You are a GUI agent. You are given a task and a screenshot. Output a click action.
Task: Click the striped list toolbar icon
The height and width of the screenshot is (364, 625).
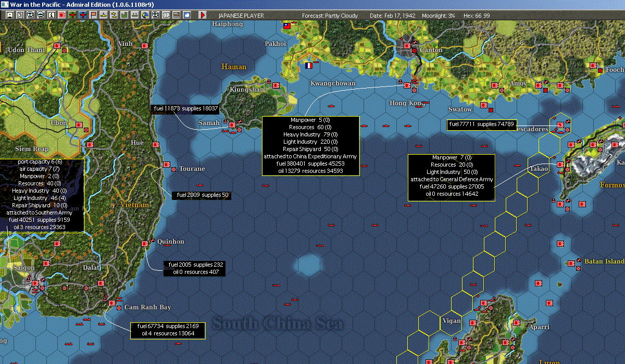[176, 15]
